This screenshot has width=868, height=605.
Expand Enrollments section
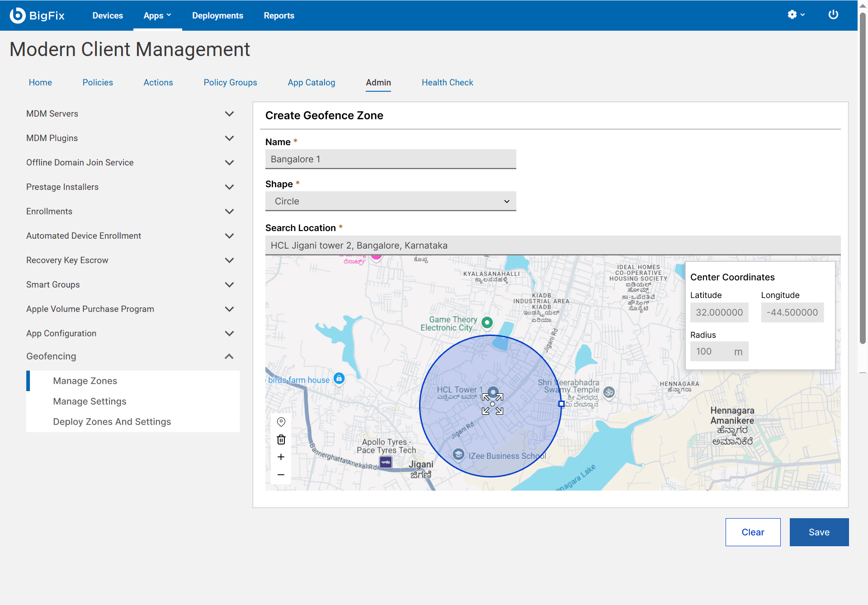[229, 211]
